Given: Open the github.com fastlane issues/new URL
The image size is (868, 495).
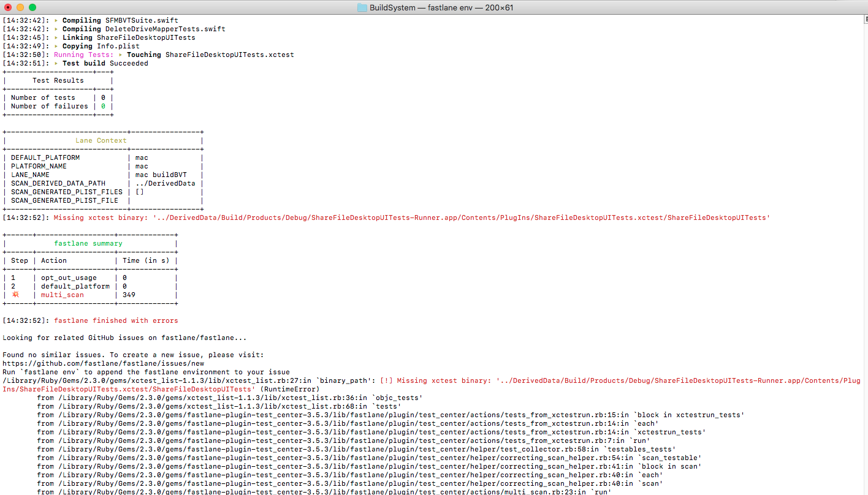Looking at the screenshot, I should click(104, 363).
